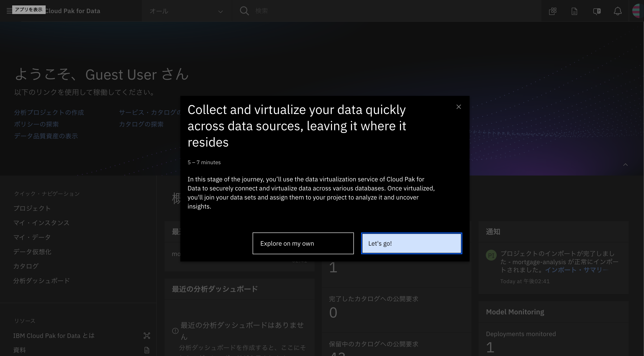Click the info icon in dashboard empty message

pos(175,331)
